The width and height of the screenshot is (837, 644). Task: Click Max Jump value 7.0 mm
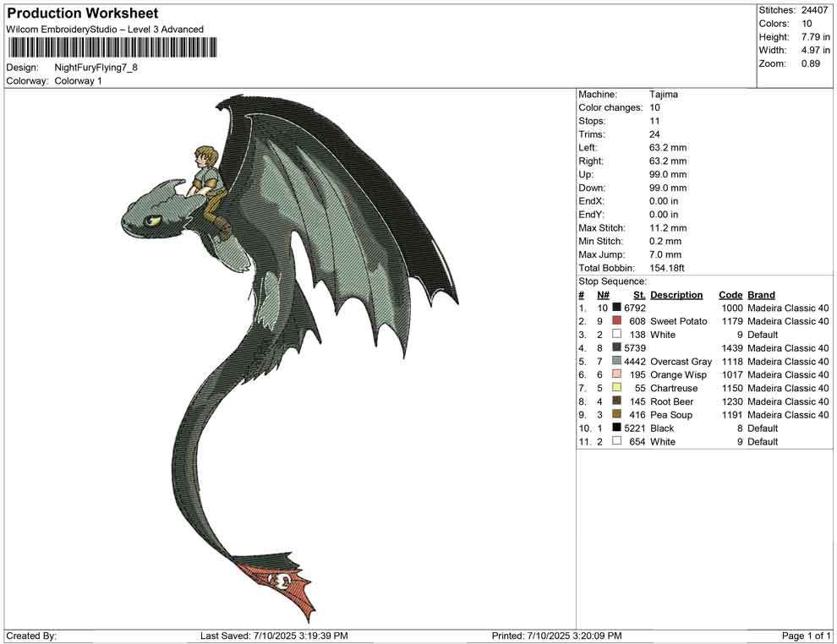[x=665, y=254]
